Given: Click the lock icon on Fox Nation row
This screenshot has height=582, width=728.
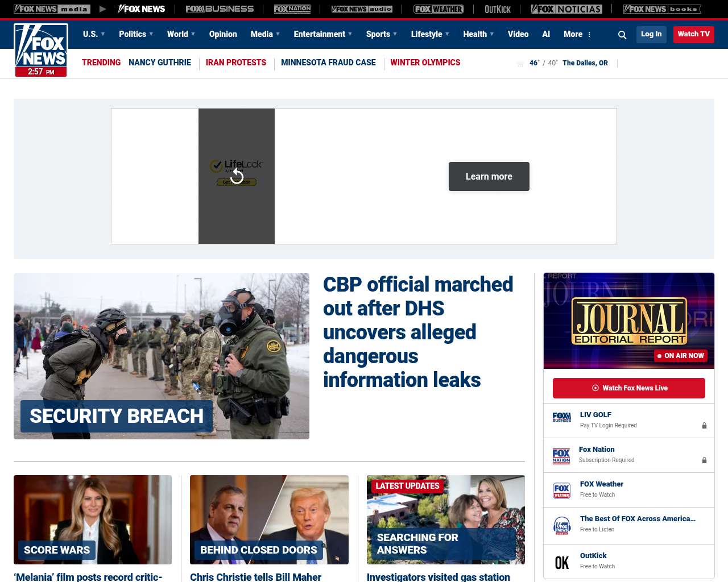Looking at the screenshot, I should pyautogui.click(x=704, y=460).
